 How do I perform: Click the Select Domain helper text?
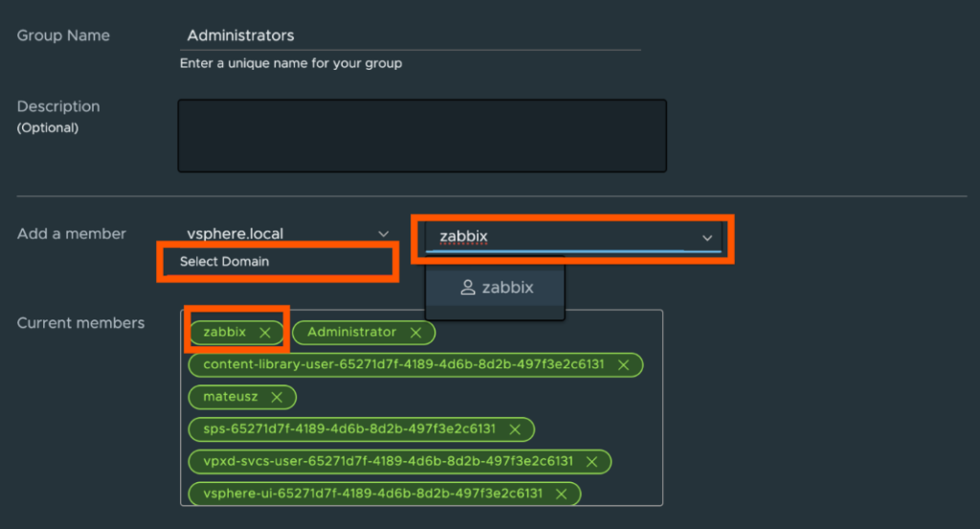click(x=224, y=262)
